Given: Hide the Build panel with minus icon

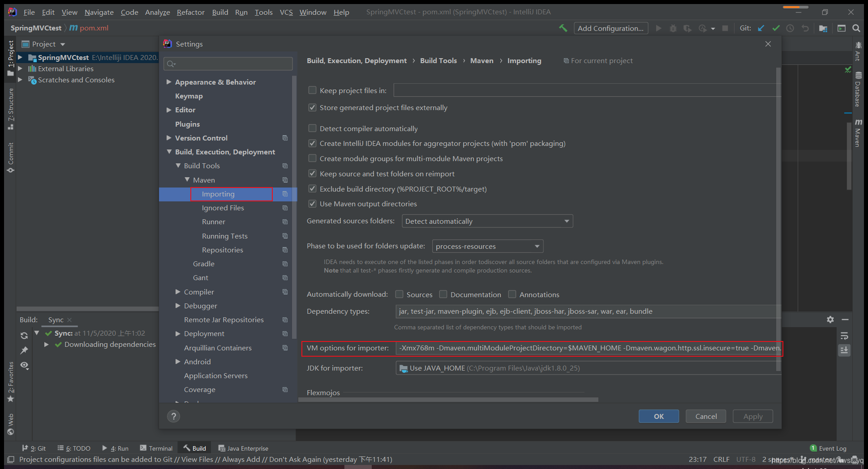Looking at the screenshot, I should pos(845,320).
